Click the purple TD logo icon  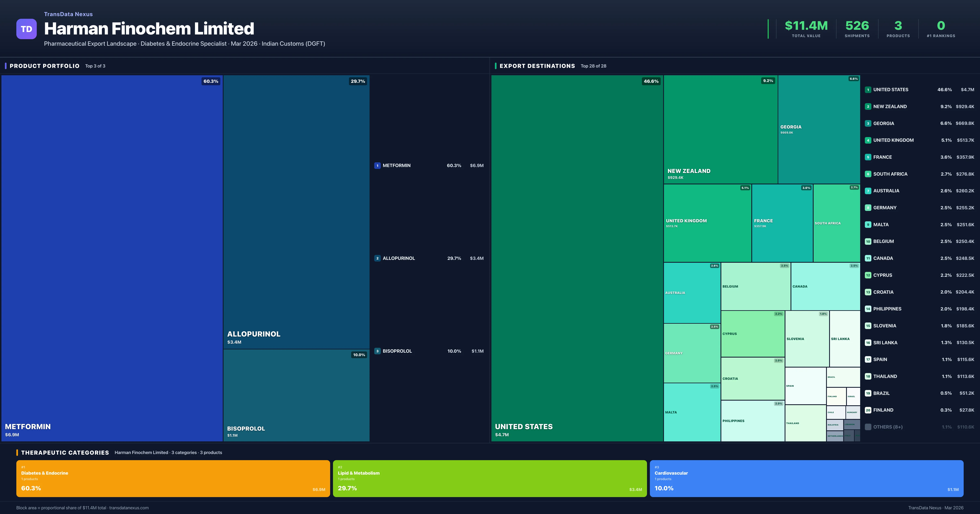click(x=26, y=29)
